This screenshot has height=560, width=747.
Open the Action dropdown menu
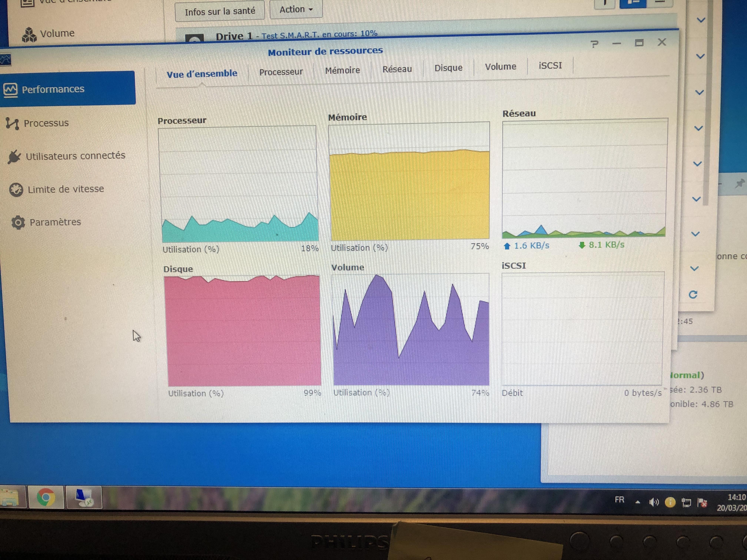pyautogui.click(x=296, y=10)
